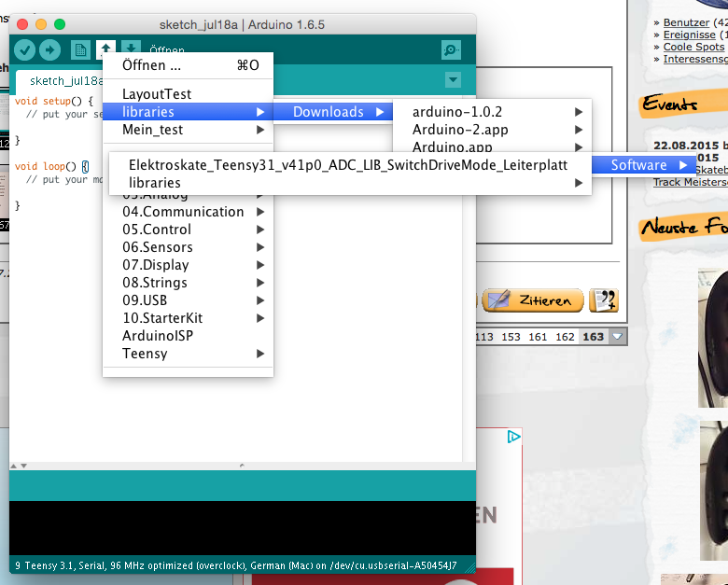Click the Open sketch up-arrow icon
Screen dimensions: 728x585
tap(105, 49)
